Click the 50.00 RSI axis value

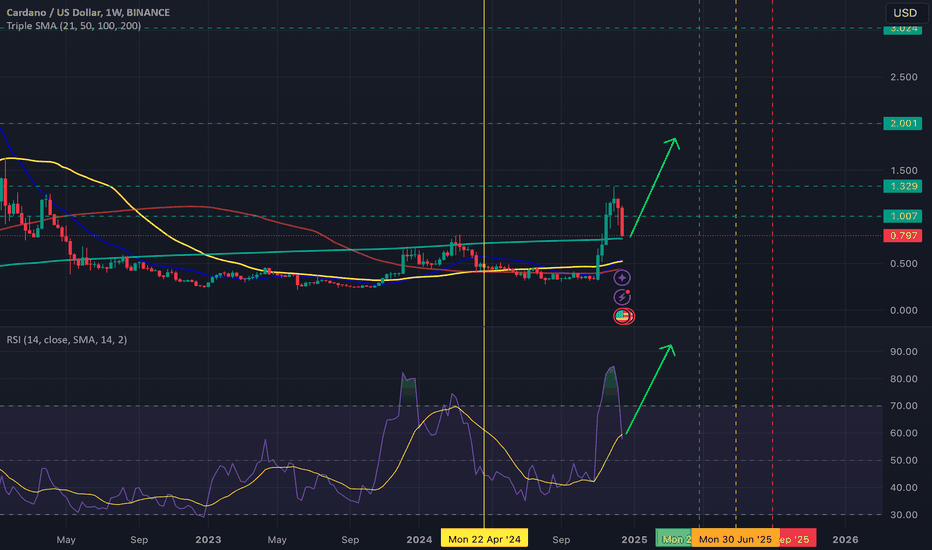pyautogui.click(x=903, y=460)
